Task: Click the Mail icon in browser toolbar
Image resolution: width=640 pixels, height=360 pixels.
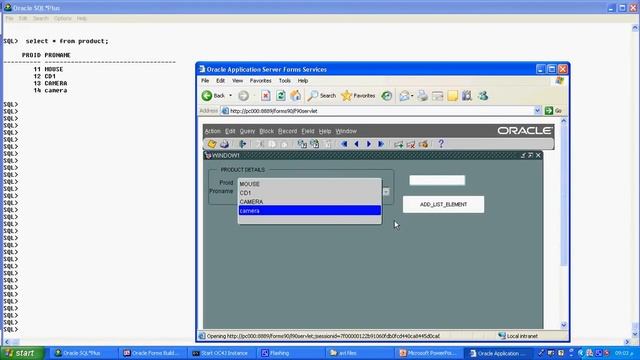Action: coord(404,96)
